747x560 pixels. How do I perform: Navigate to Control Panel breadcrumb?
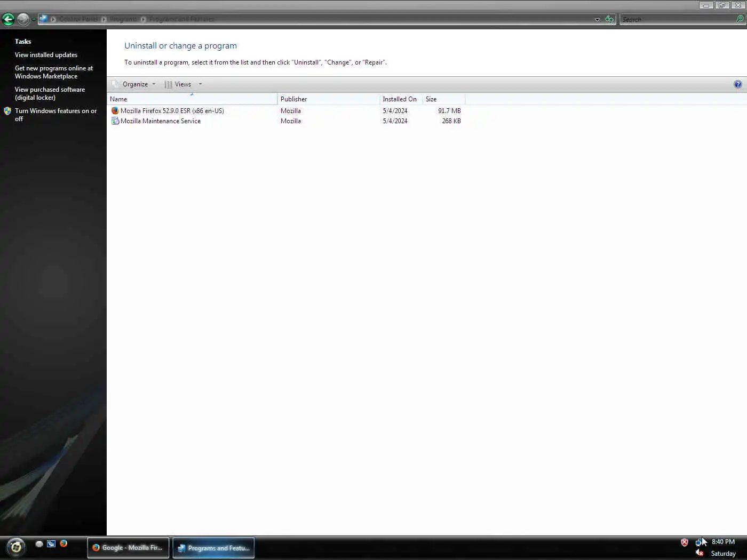click(78, 19)
